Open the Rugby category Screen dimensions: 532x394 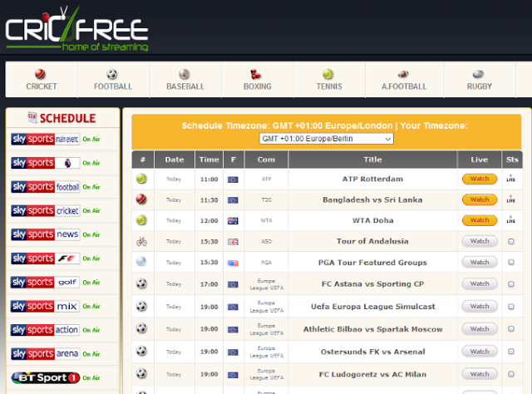pyautogui.click(x=479, y=80)
